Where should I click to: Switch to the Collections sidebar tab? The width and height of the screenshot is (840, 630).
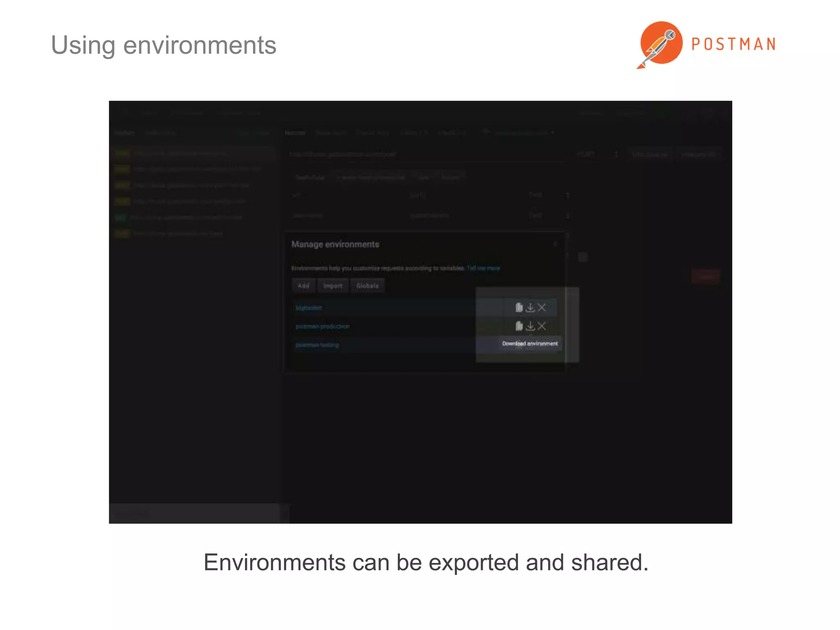(160, 133)
